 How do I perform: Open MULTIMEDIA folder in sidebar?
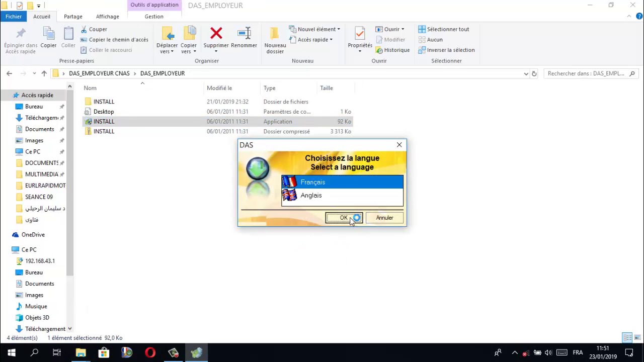tap(42, 174)
